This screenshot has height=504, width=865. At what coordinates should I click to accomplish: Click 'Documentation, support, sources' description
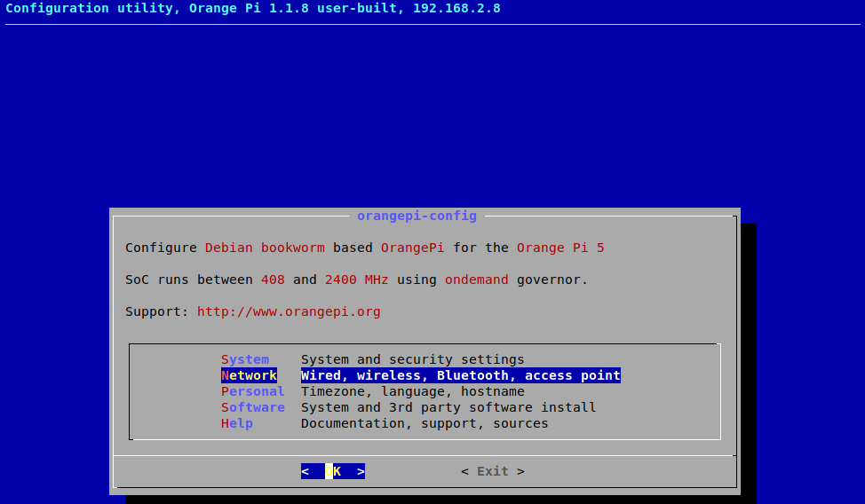425,423
